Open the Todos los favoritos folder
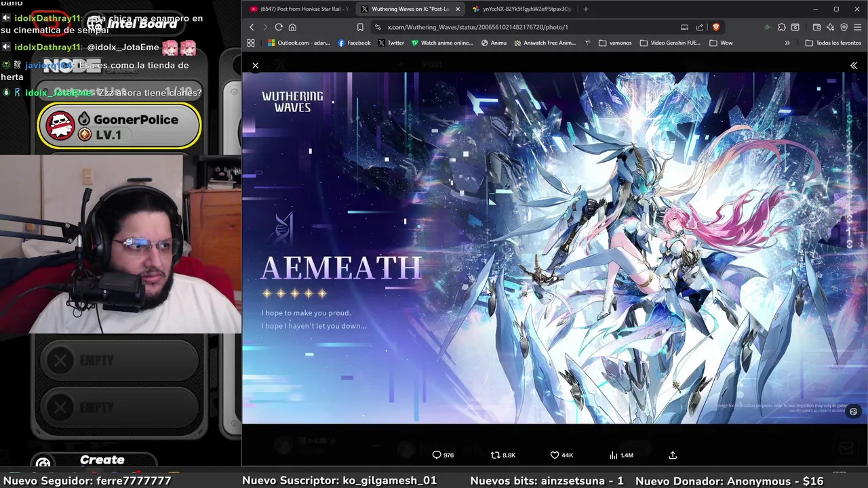868x488 pixels. click(833, 43)
